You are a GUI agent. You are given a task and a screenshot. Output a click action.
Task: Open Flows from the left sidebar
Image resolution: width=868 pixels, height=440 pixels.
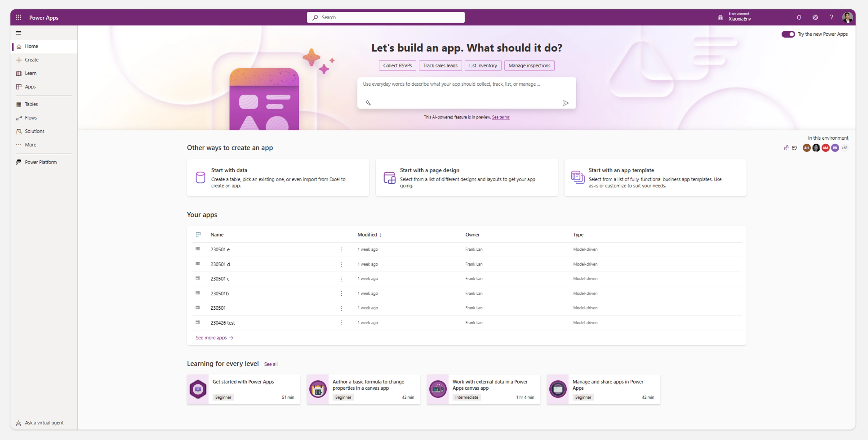(x=31, y=118)
